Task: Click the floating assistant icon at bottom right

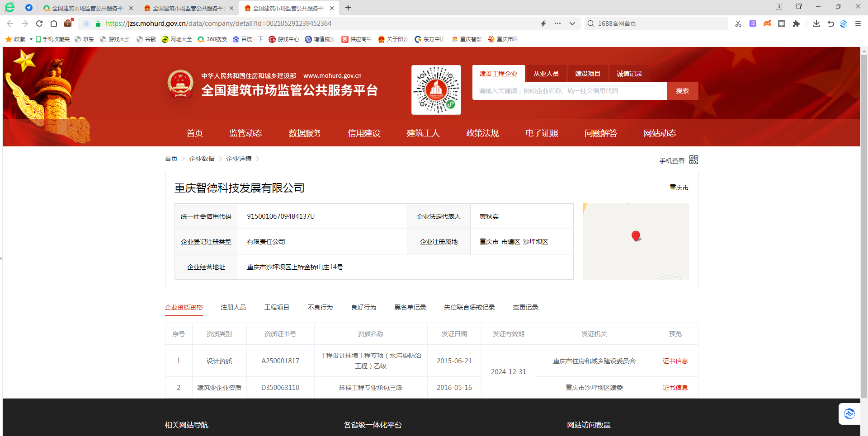Action: point(849,413)
